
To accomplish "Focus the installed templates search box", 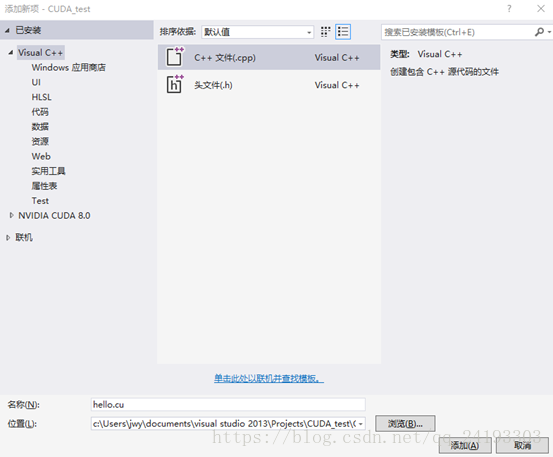I will coord(457,32).
